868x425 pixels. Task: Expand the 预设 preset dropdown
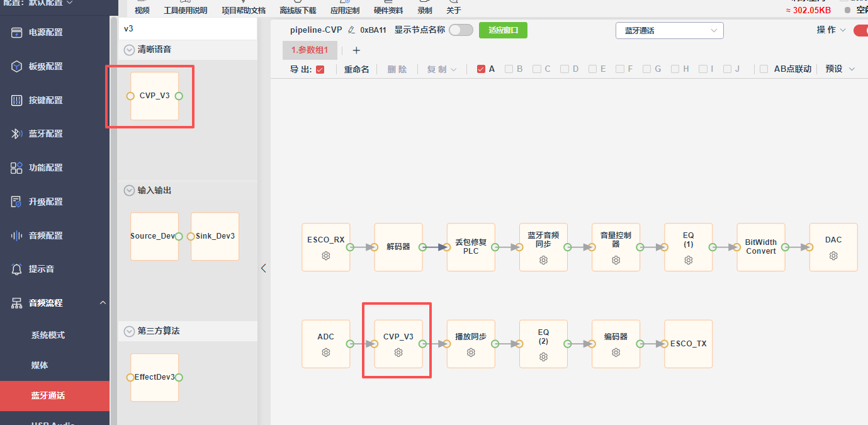tap(840, 69)
